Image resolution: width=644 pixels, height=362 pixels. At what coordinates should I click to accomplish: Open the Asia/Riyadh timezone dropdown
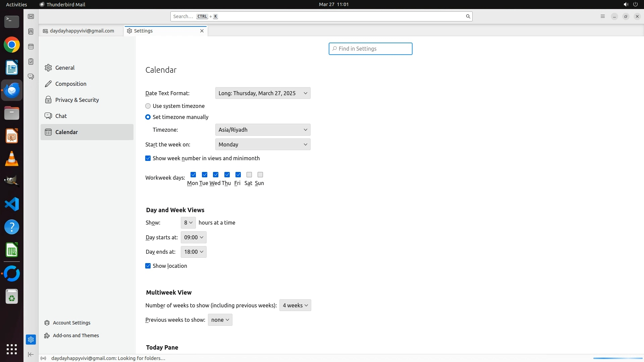point(263,130)
